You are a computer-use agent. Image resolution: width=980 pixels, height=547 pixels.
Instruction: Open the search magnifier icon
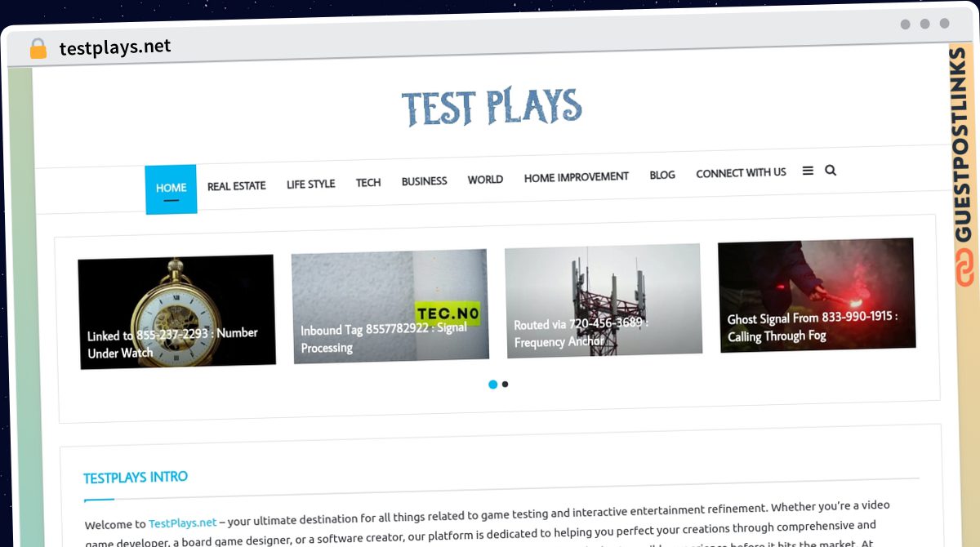pyautogui.click(x=831, y=171)
